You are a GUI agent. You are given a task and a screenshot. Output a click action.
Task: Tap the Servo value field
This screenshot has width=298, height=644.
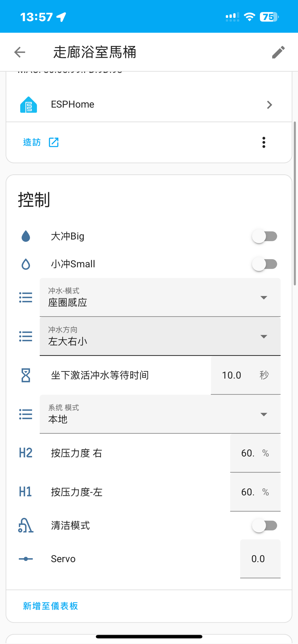pos(260,559)
